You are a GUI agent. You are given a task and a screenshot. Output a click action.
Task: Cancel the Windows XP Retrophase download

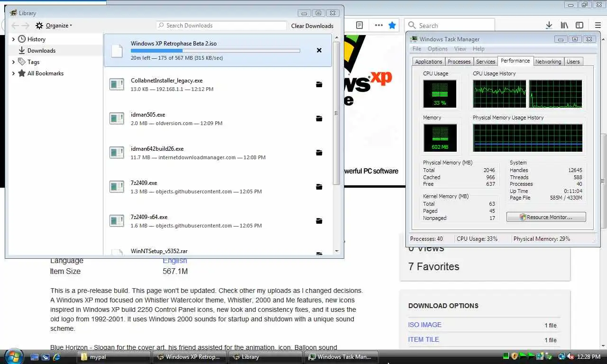[319, 50]
